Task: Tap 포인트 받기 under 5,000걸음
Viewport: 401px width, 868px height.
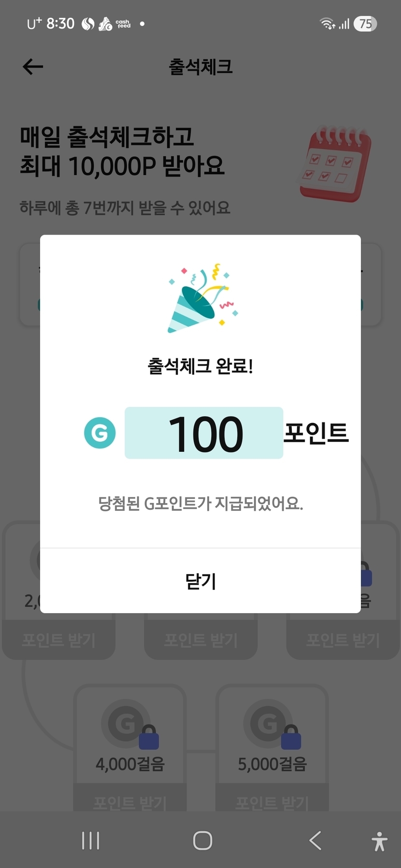Action: point(272,802)
